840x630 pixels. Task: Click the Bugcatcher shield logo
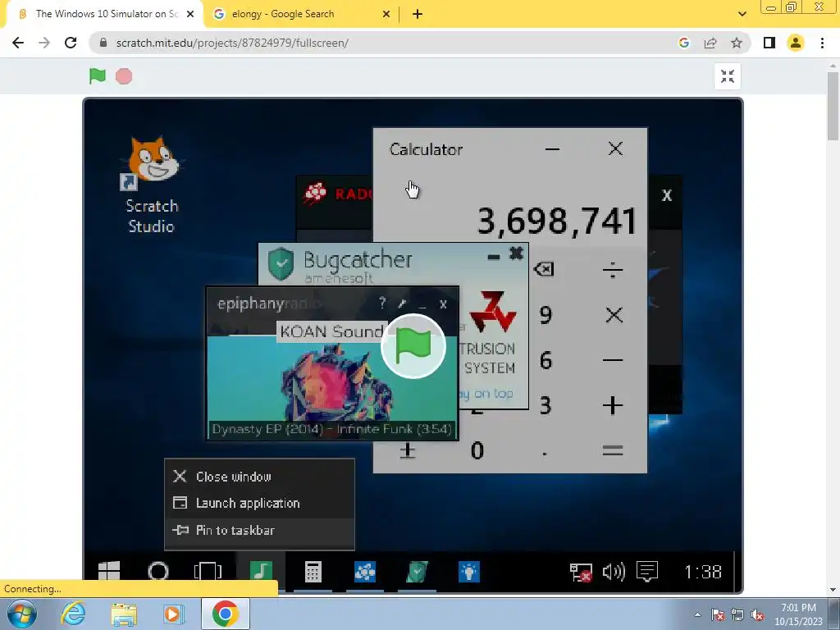[281, 263]
